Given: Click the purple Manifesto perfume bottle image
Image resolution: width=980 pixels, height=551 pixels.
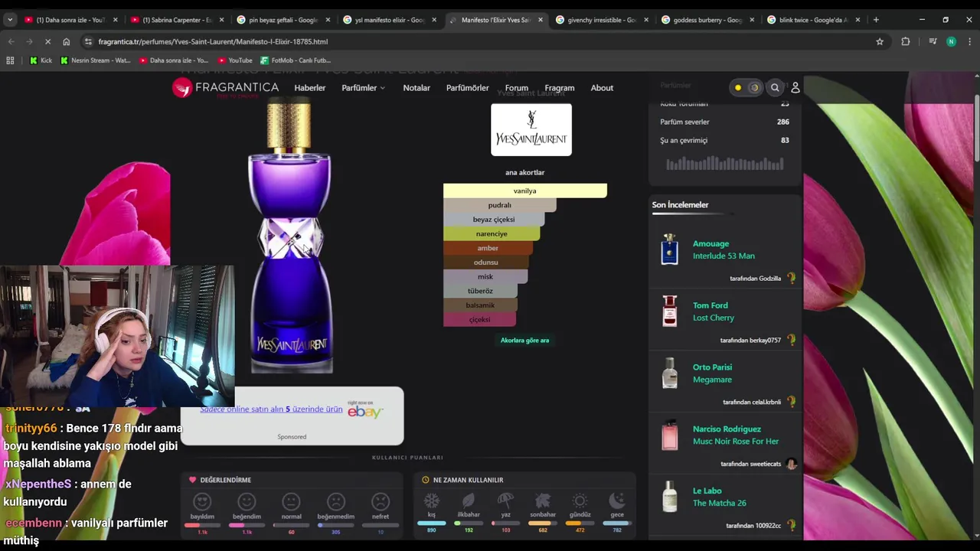Looking at the screenshot, I should [290, 236].
